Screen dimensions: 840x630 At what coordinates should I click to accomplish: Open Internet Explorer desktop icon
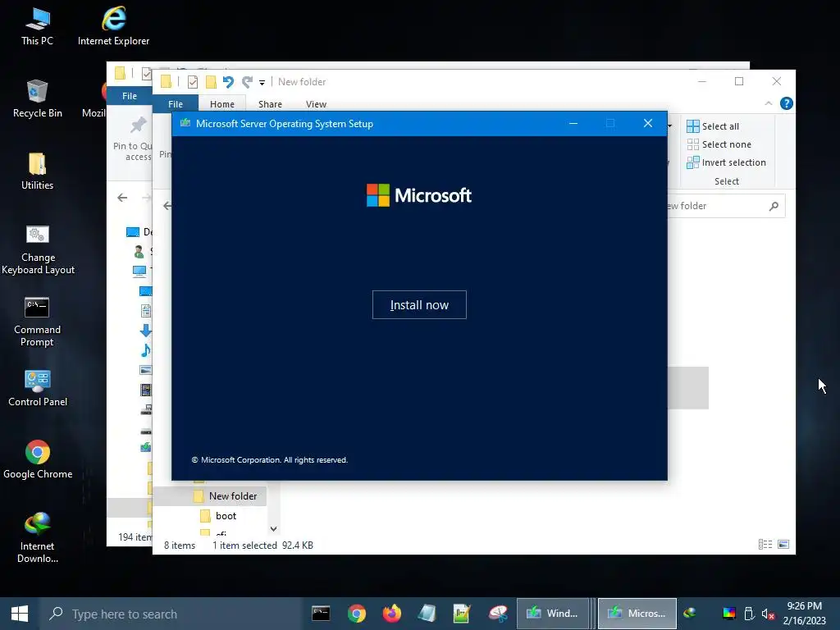coord(113,26)
